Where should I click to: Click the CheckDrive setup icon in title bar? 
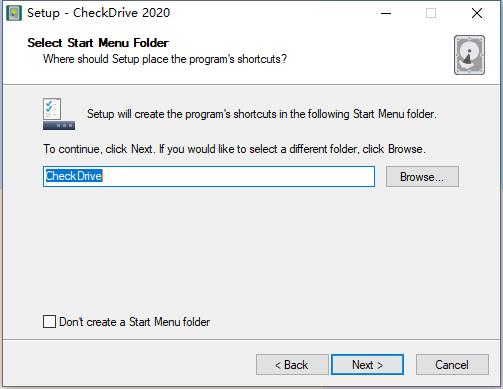click(x=14, y=13)
